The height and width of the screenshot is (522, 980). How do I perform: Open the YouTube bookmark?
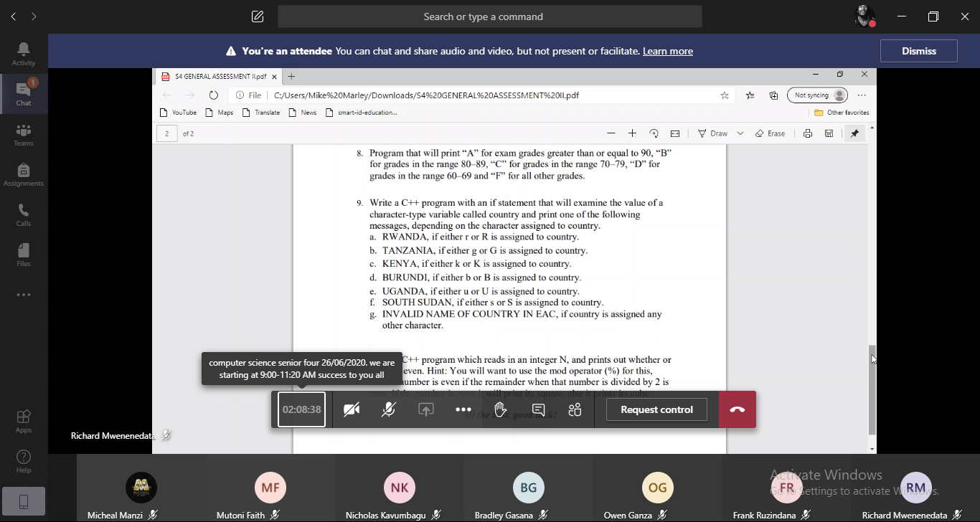point(178,113)
